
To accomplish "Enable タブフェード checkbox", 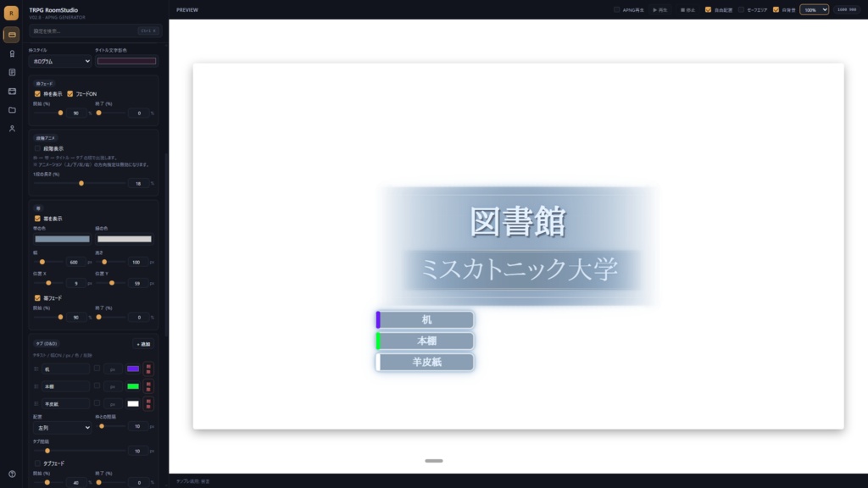I will click(x=37, y=463).
